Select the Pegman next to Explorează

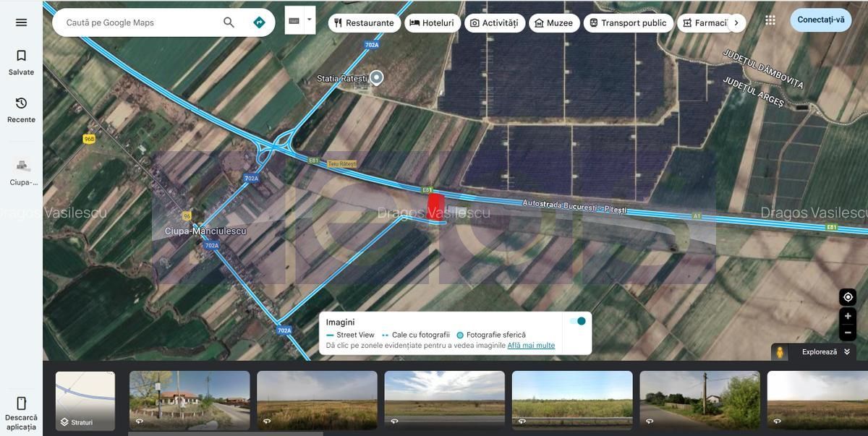(778, 351)
